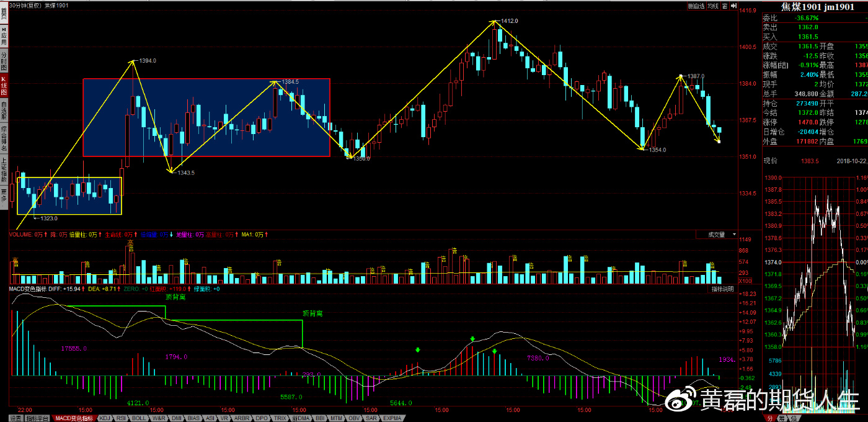Image resolution: width=868 pixels, height=422 pixels.
Task: Switch to the KDJ indicator tab
Action: pos(105,418)
